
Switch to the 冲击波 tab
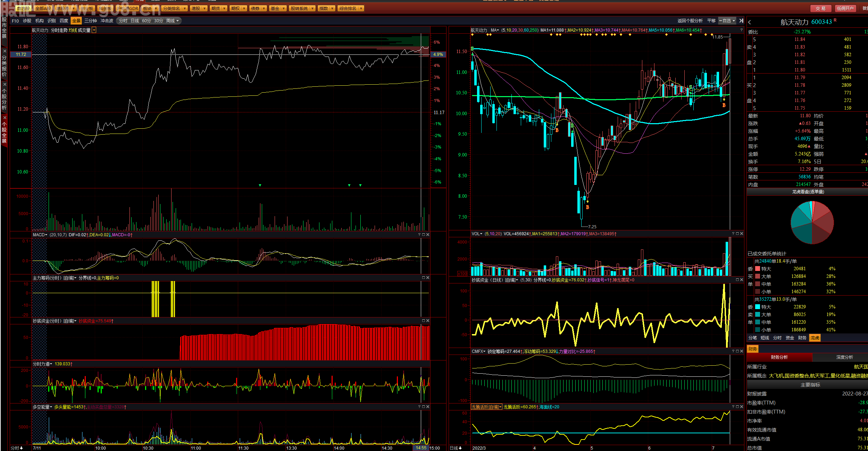click(107, 21)
